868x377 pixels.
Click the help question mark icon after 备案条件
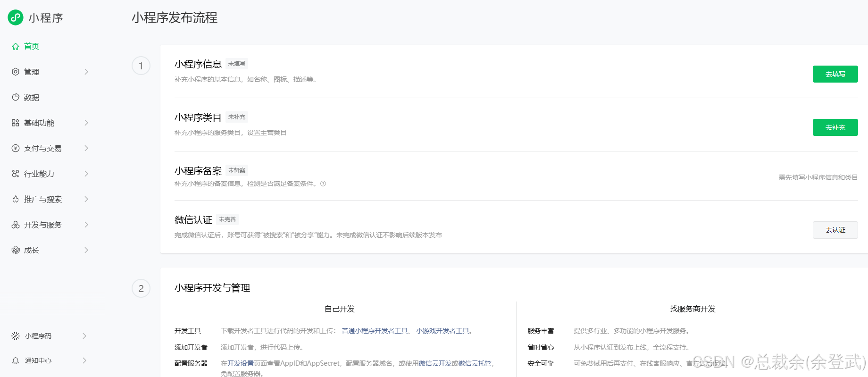click(x=323, y=184)
